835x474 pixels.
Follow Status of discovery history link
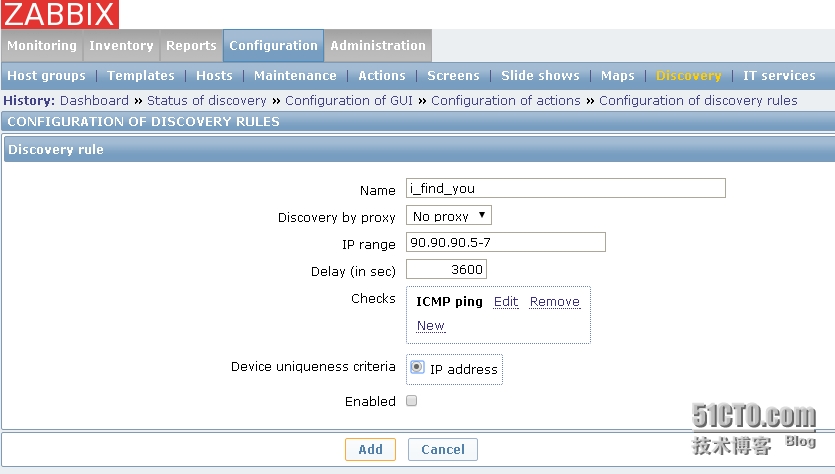(207, 101)
